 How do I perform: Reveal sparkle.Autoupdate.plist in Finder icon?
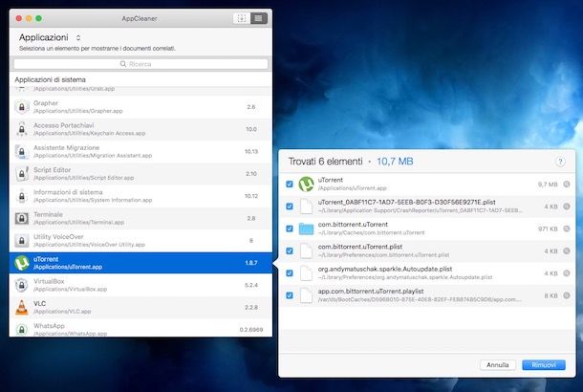tap(566, 273)
